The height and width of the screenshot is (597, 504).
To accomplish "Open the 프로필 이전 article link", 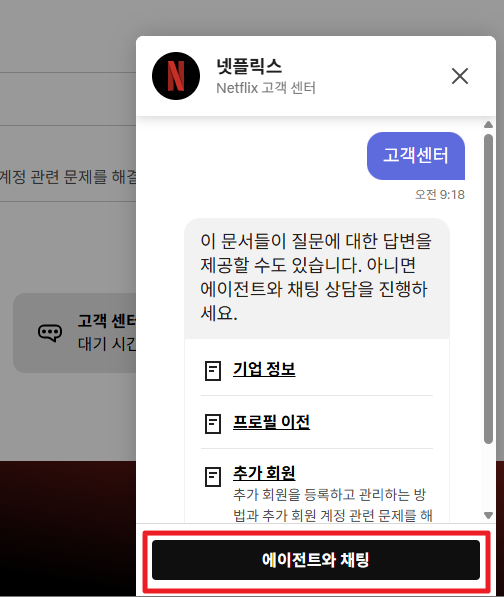I will (x=271, y=422).
